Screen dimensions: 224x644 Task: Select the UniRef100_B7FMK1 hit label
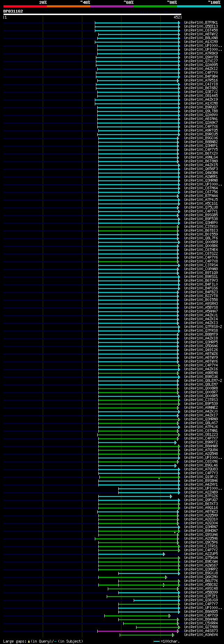pyautogui.click(x=201, y=22)
